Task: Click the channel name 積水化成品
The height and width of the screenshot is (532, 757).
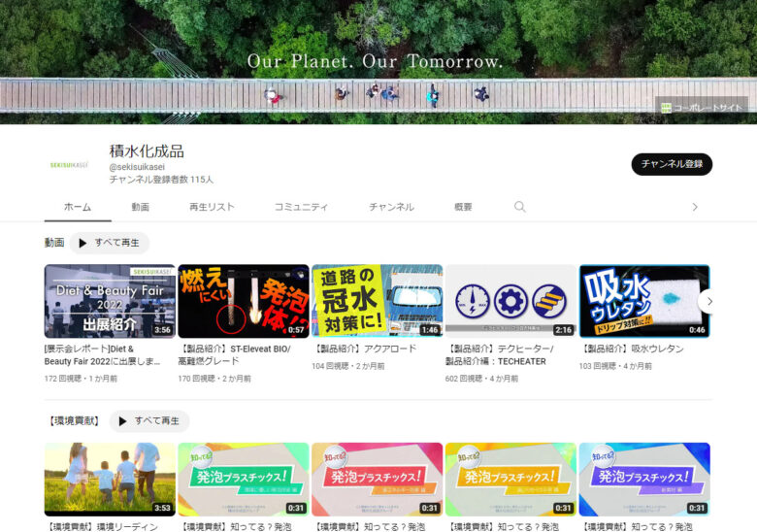Action: [x=147, y=151]
